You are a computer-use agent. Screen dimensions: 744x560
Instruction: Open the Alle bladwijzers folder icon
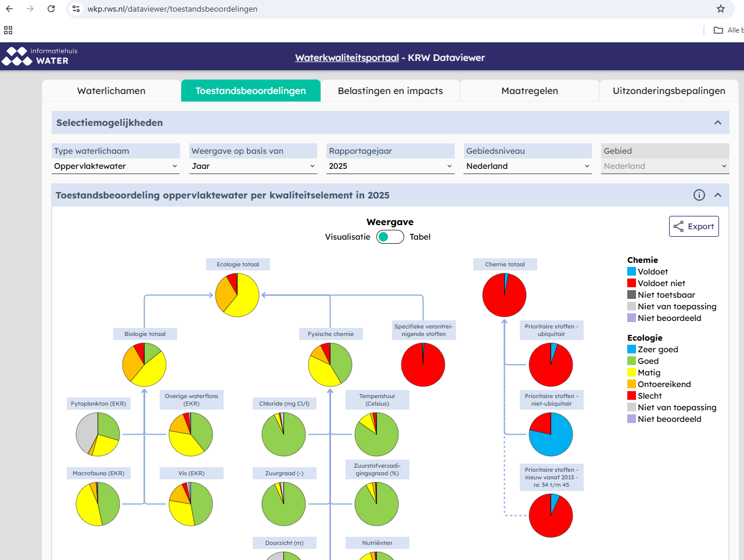click(x=718, y=30)
